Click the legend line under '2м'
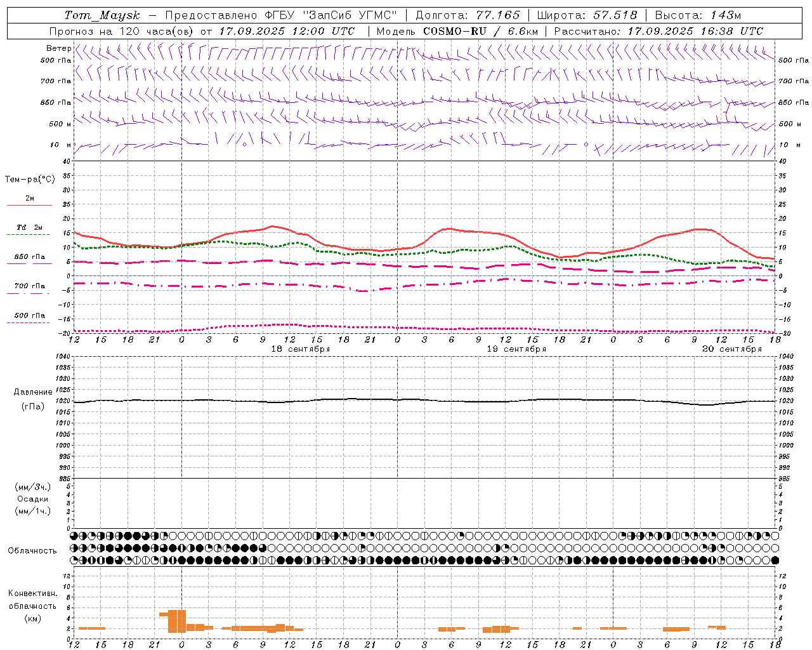The image size is (812, 650). 29,206
